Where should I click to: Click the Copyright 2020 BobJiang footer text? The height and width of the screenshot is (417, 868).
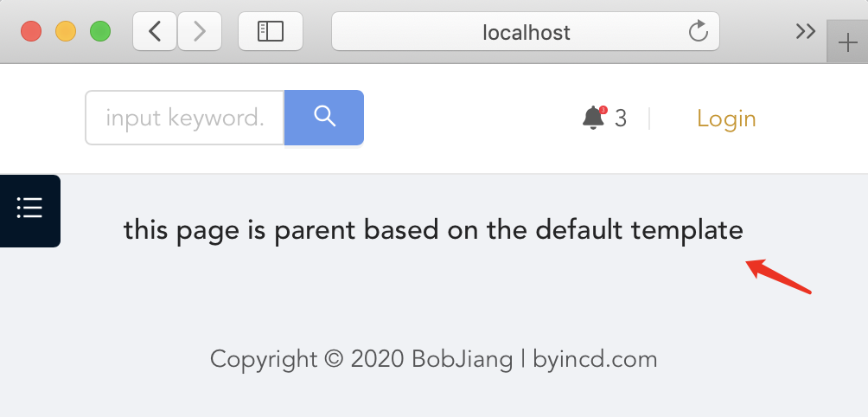[361, 359]
